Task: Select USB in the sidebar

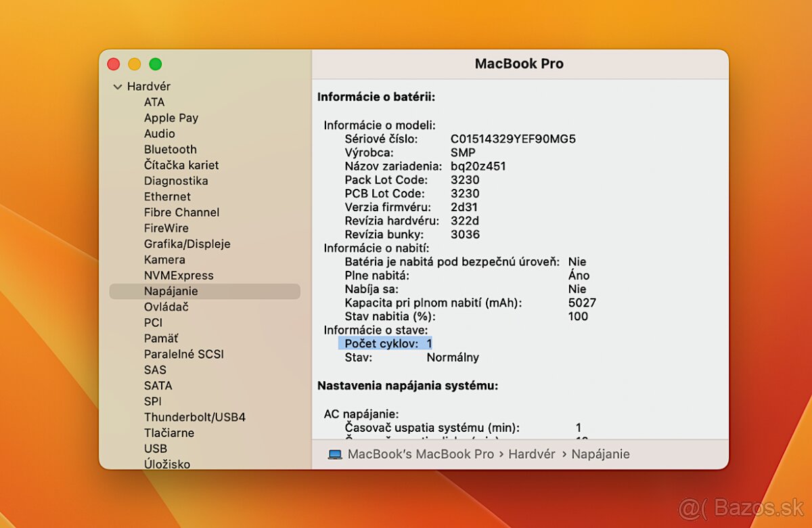Action: (x=156, y=448)
